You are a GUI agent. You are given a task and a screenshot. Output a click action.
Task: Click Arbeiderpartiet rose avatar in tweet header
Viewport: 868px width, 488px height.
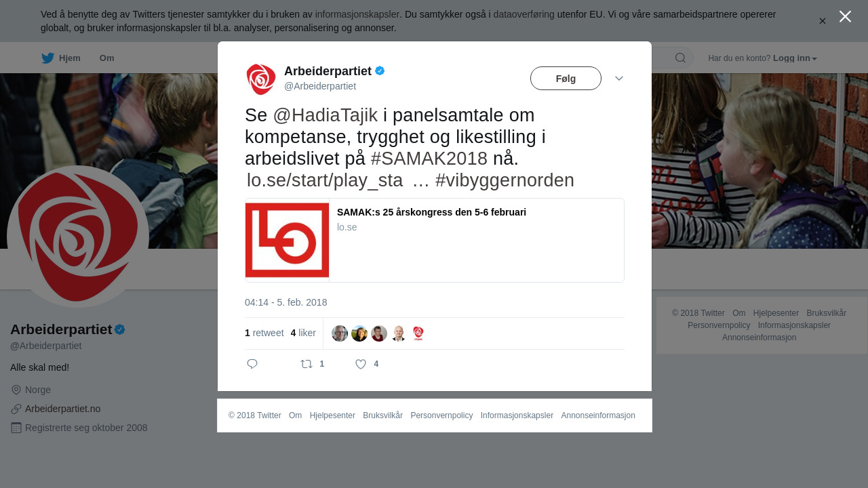coord(261,79)
